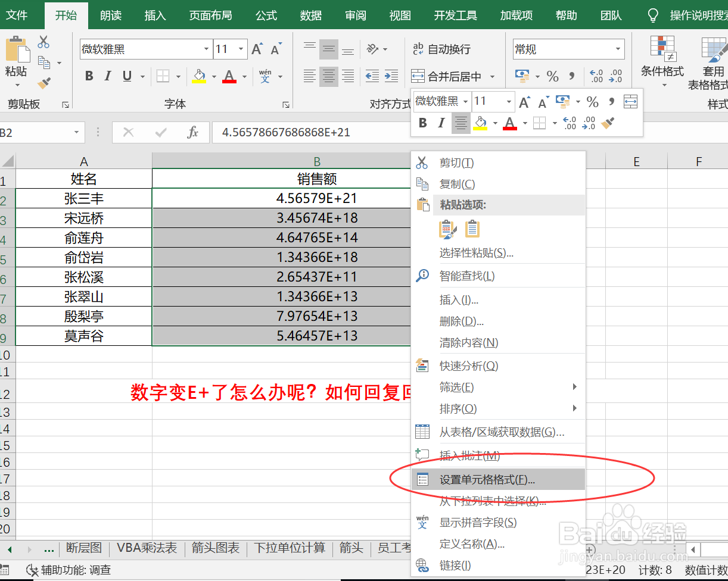
Task: Click the Decrease Font Size icon in ribbon
Action: pyautogui.click(x=276, y=49)
